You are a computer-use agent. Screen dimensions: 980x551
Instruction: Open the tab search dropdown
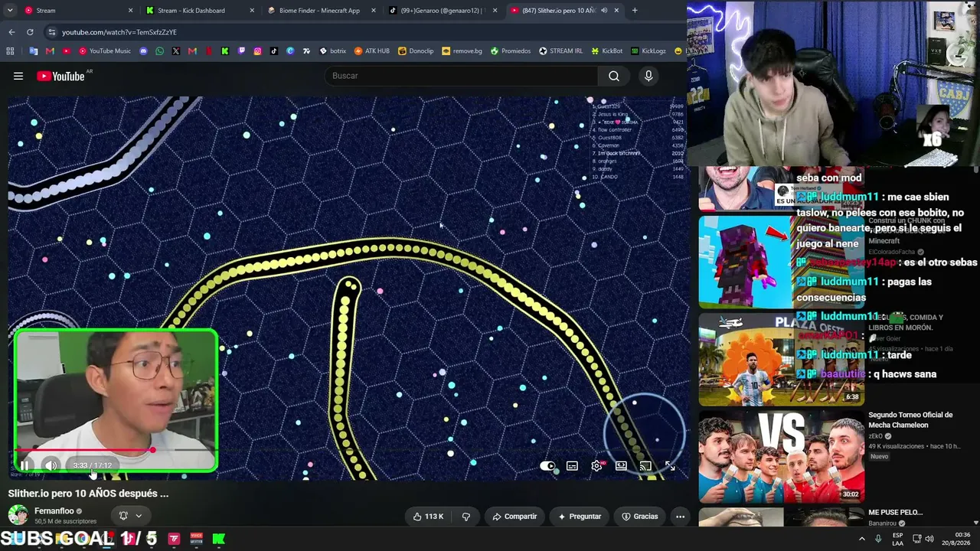click(9, 11)
